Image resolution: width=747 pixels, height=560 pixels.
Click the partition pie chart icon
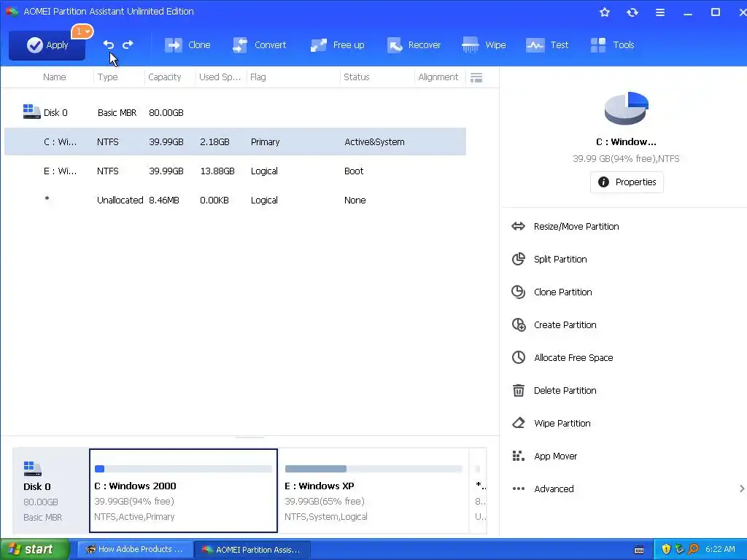tap(626, 109)
